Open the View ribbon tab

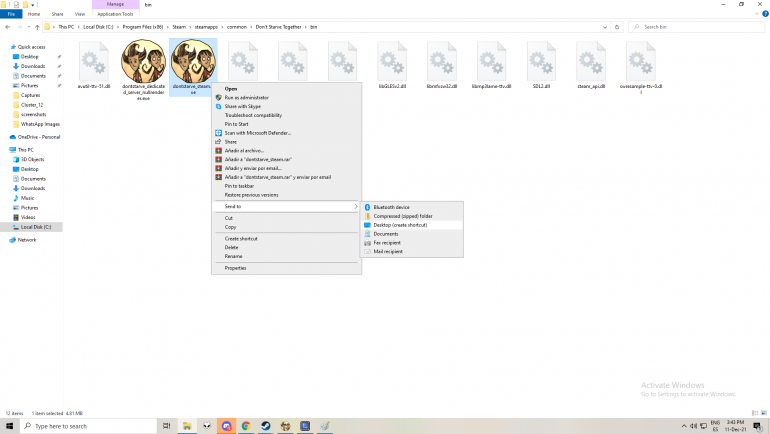(80, 14)
